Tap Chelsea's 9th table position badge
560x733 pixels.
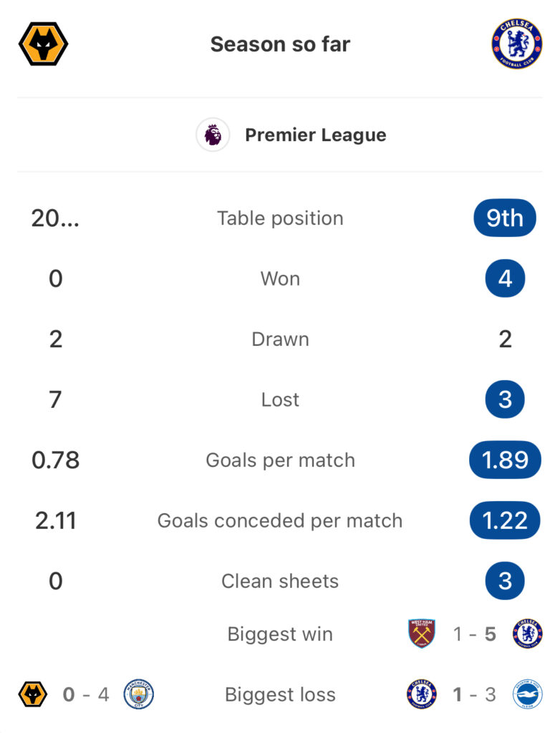click(505, 218)
